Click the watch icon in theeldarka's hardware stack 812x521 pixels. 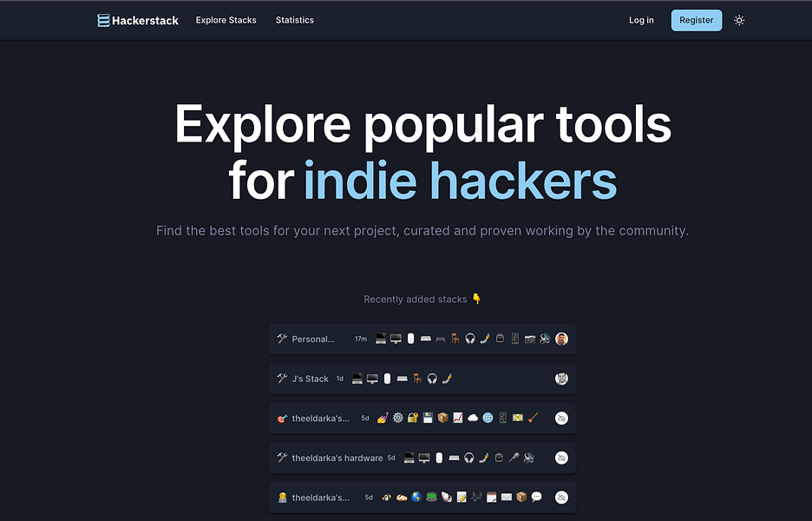(x=500, y=458)
